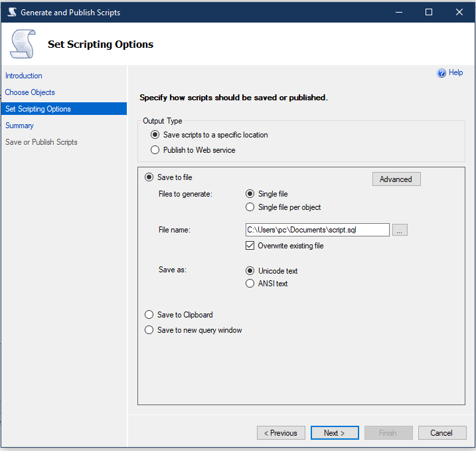476x451 pixels.
Task: Switch save format to ANSI text
Action: tap(250, 284)
